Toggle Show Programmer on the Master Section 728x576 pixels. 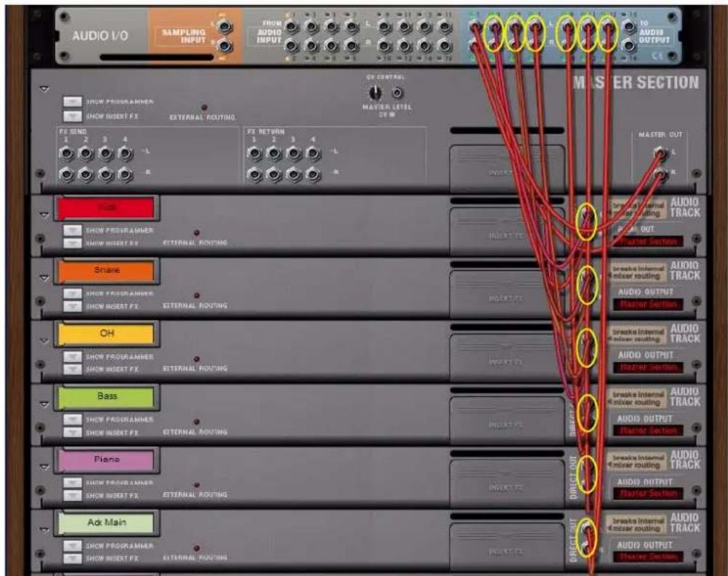74,101
